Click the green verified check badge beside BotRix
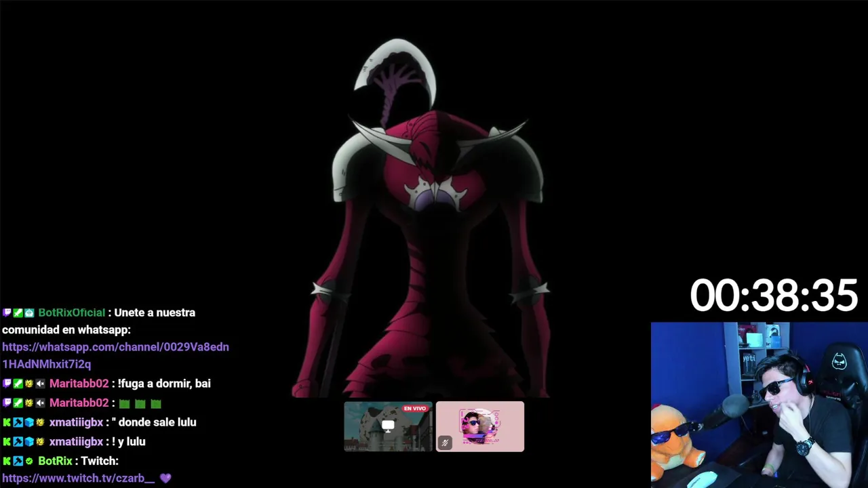Image resolution: width=868 pixels, height=488 pixels. (29, 461)
